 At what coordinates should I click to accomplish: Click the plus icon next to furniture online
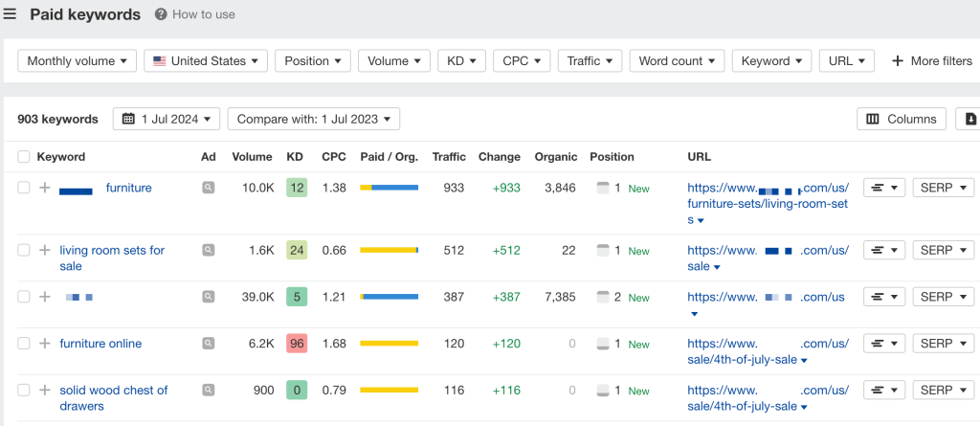44,344
